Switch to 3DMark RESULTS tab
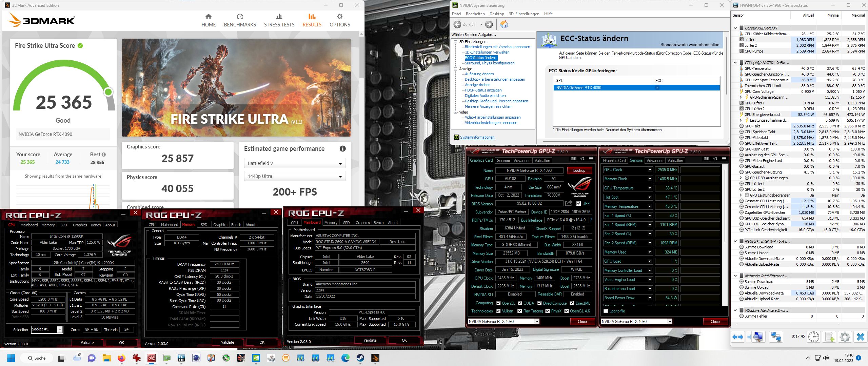The width and height of the screenshot is (868, 366). coord(312,20)
